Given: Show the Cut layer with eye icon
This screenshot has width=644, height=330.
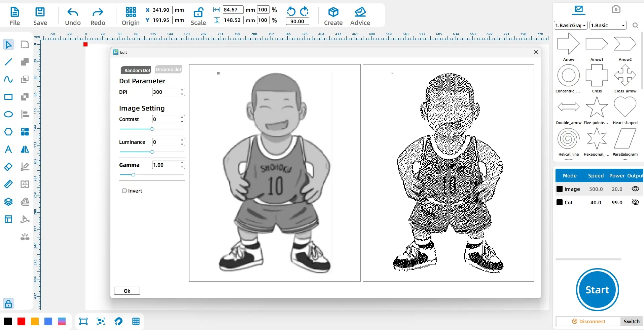Looking at the screenshot, I should pos(635,202).
